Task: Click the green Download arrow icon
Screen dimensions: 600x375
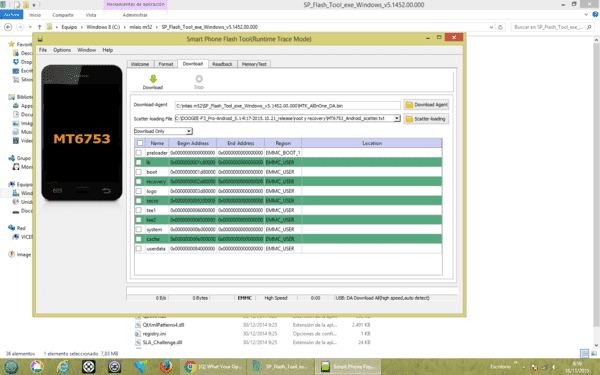Action: click(x=153, y=79)
